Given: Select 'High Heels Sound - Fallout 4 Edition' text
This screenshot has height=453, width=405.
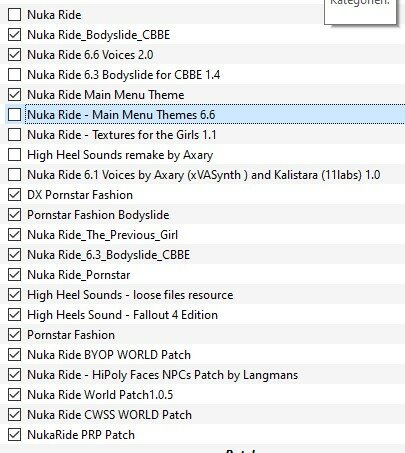Looking at the screenshot, I should coord(123,315).
